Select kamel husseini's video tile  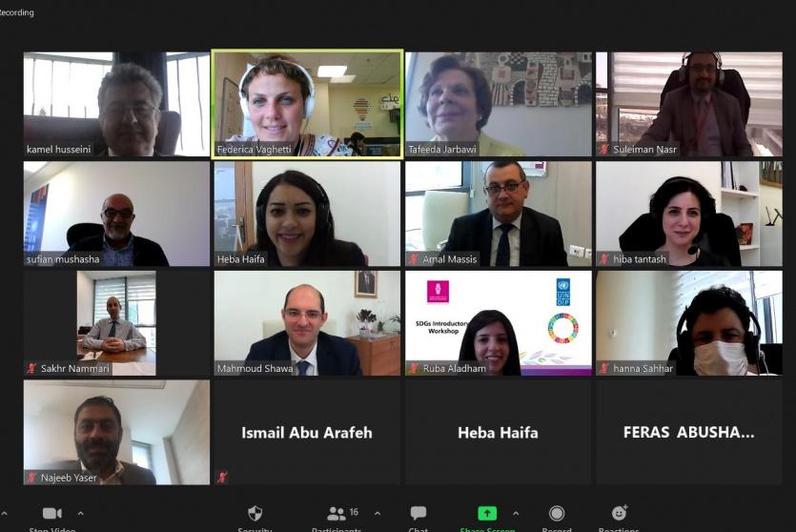pos(116,104)
